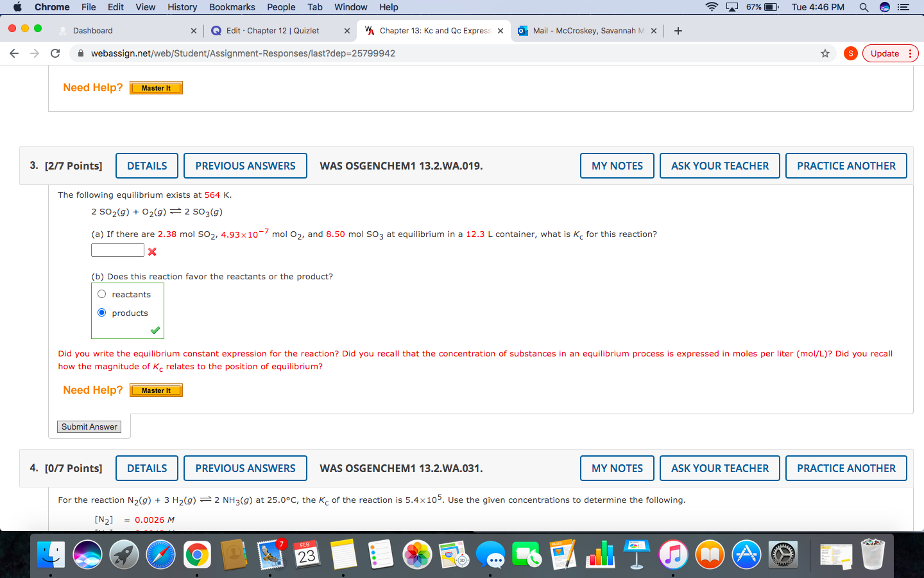Close the Chapter 13 WebAssign tab
The image size is (924, 578).
[501, 30]
